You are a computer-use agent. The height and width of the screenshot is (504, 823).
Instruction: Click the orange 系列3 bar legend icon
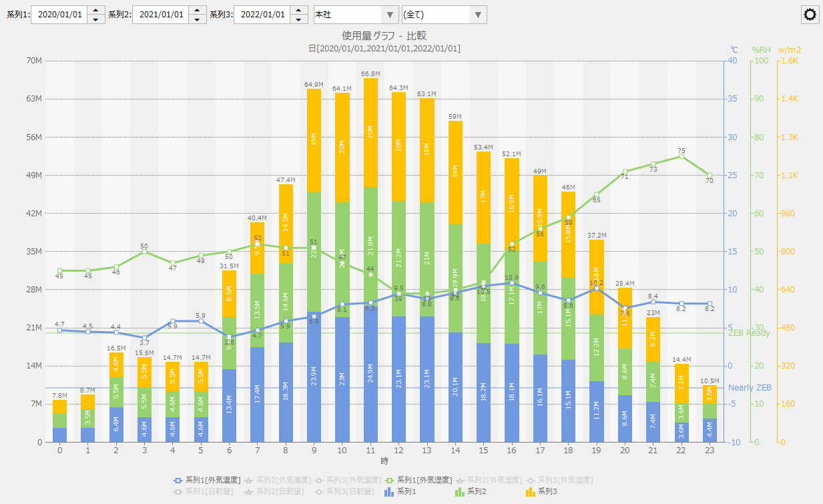(531, 491)
